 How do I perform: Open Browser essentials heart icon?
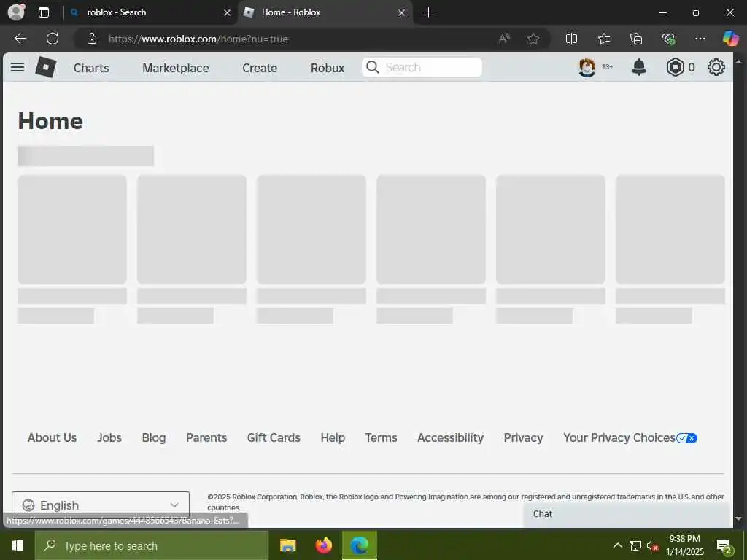click(x=668, y=39)
